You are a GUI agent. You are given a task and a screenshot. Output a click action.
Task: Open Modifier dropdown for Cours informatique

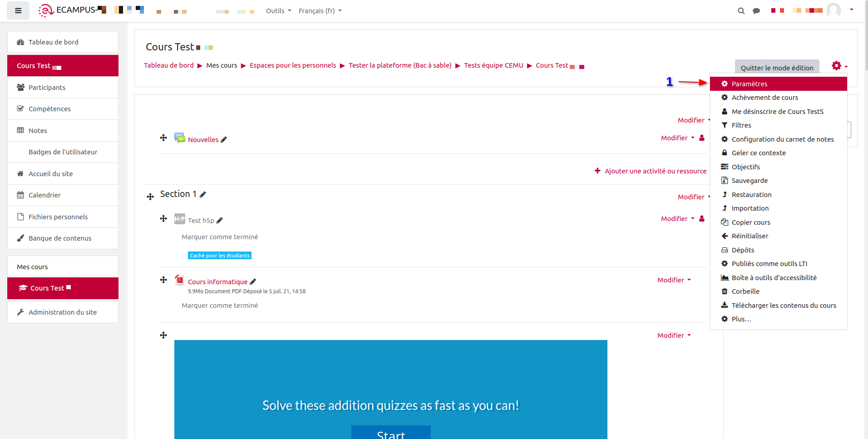(x=674, y=280)
